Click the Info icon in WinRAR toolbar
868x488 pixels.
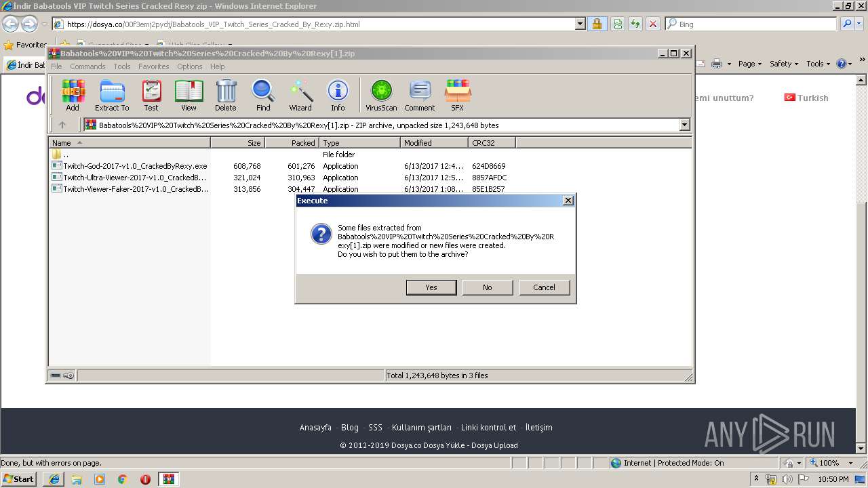[x=338, y=95]
